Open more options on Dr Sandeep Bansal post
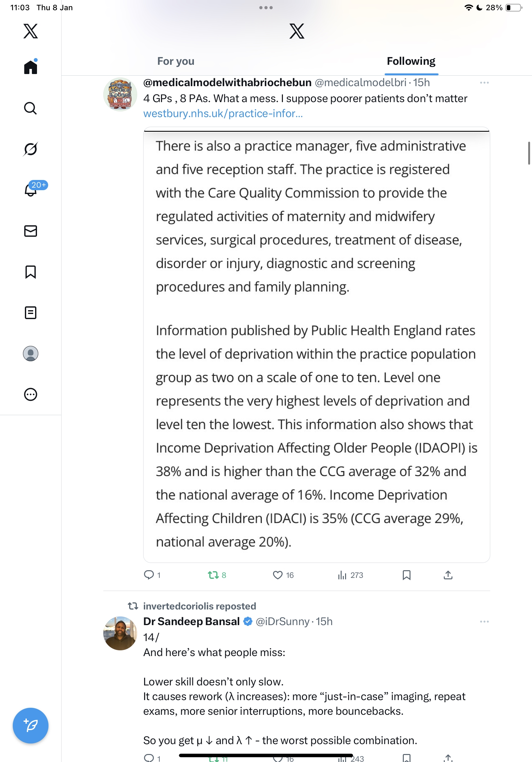Screen dimensions: 532x762 click(x=484, y=621)
